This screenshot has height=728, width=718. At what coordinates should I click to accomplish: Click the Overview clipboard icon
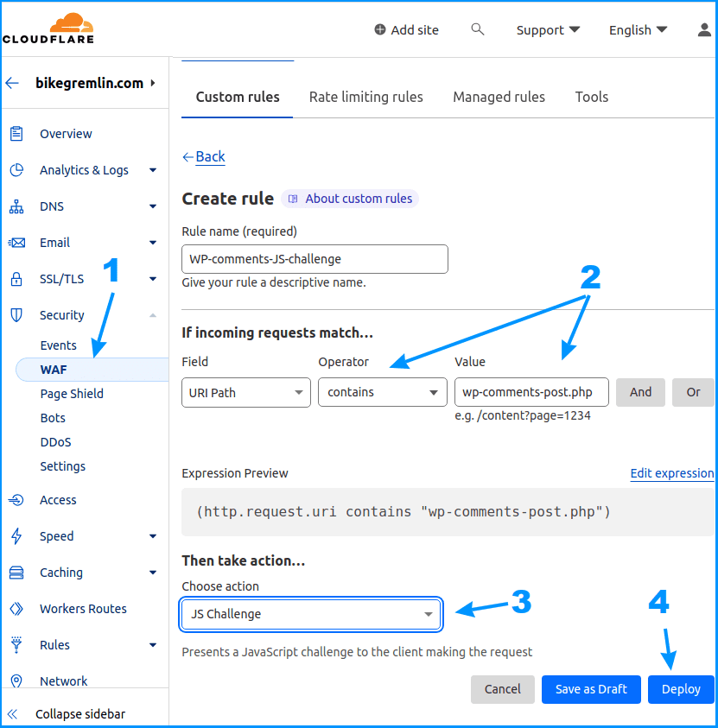coord(16,134)
